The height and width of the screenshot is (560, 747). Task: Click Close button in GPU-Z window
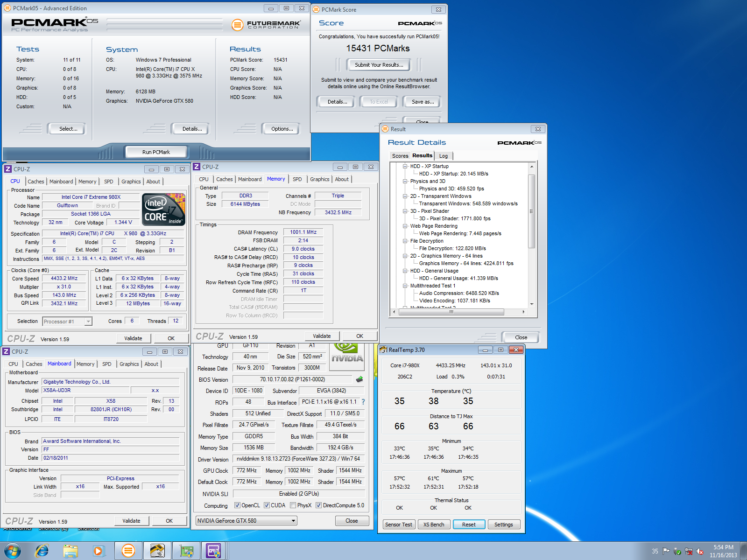(x=352, y=521)
